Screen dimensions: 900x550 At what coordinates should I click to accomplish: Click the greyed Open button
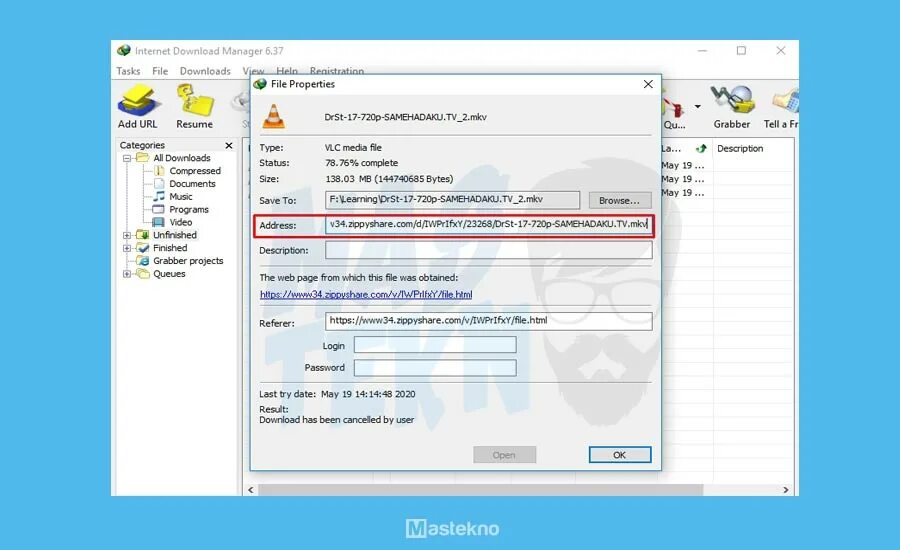tap(505, 455)
